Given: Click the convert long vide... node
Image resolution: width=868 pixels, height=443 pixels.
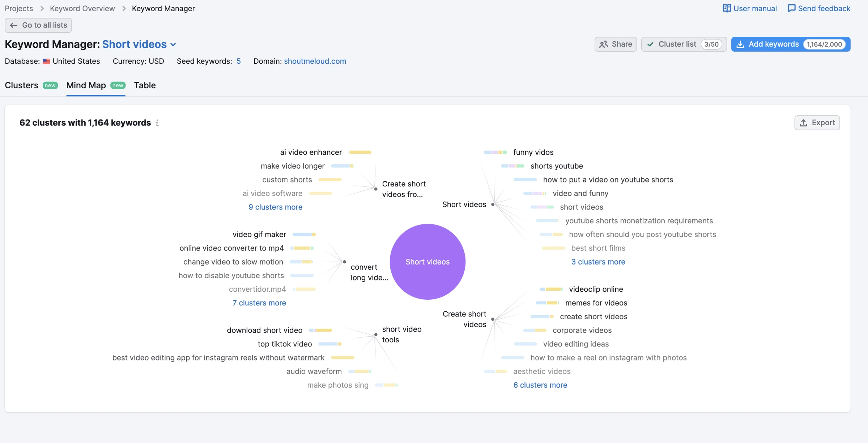Looking at the screenshot, I should tap(369, 272).
